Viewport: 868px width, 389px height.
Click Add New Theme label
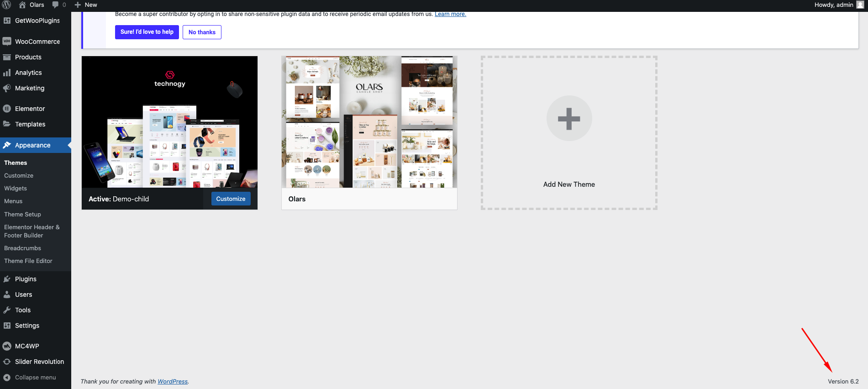(x=569, y=184)
